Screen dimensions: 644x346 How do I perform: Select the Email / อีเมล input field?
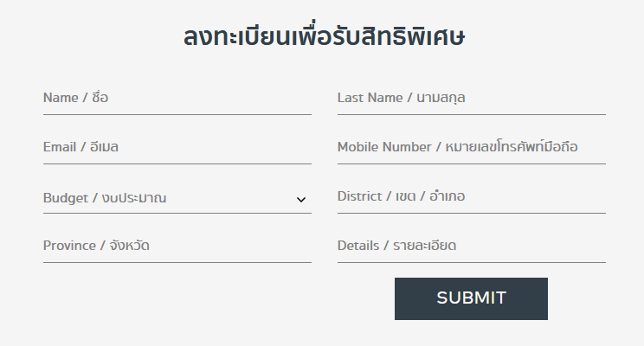pyautogui.click(x=177, y=148)
